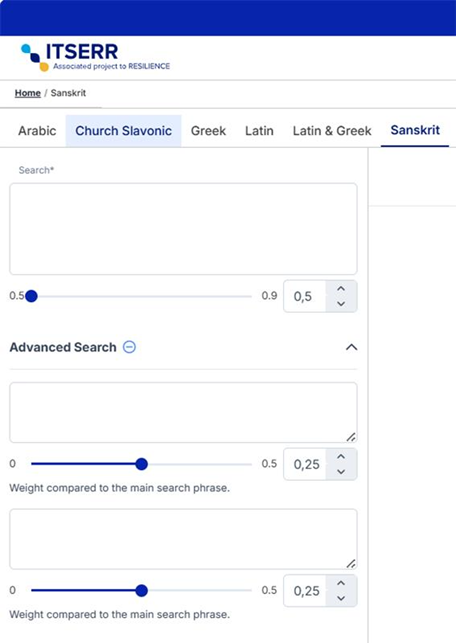Switch to the Church Slavonic tab
Image resolution: width=456 pixels, height=643 pixels.
[x=123, y=131]
